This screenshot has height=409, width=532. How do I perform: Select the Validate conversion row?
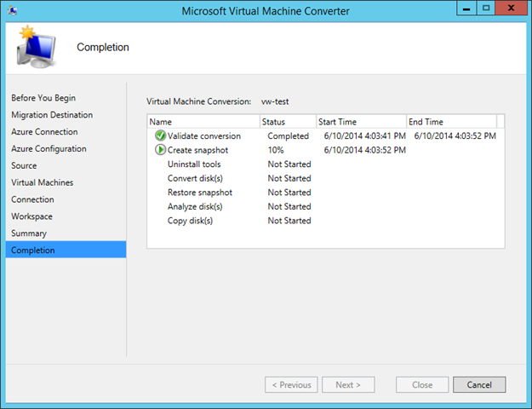click(x=326, y=135)
